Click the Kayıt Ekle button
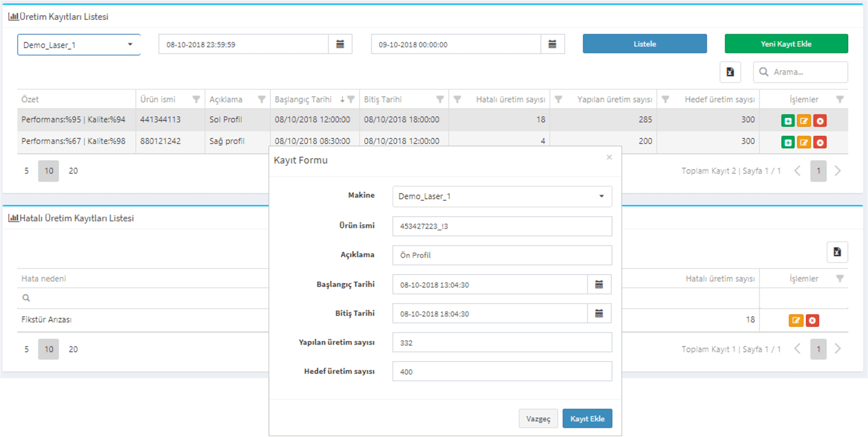 pos(587,419)
